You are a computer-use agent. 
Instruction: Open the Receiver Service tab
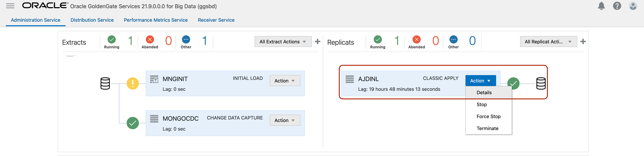216,20
